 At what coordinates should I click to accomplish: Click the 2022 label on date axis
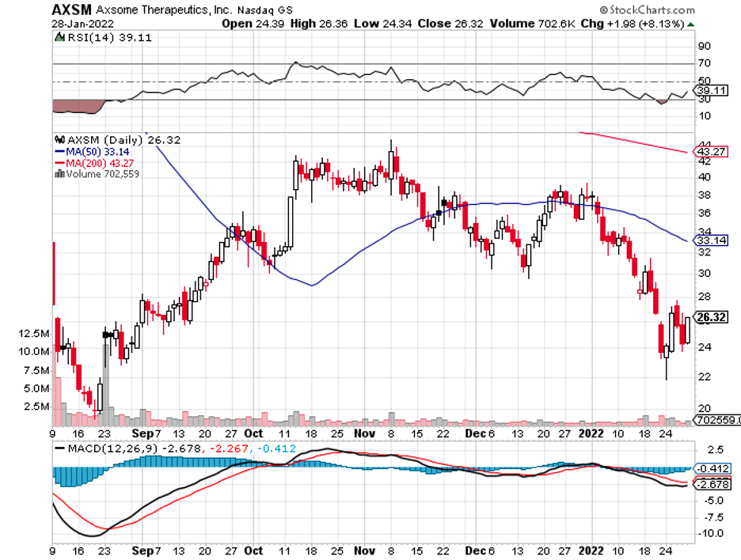pyautogui.click(x=592, y=433)
